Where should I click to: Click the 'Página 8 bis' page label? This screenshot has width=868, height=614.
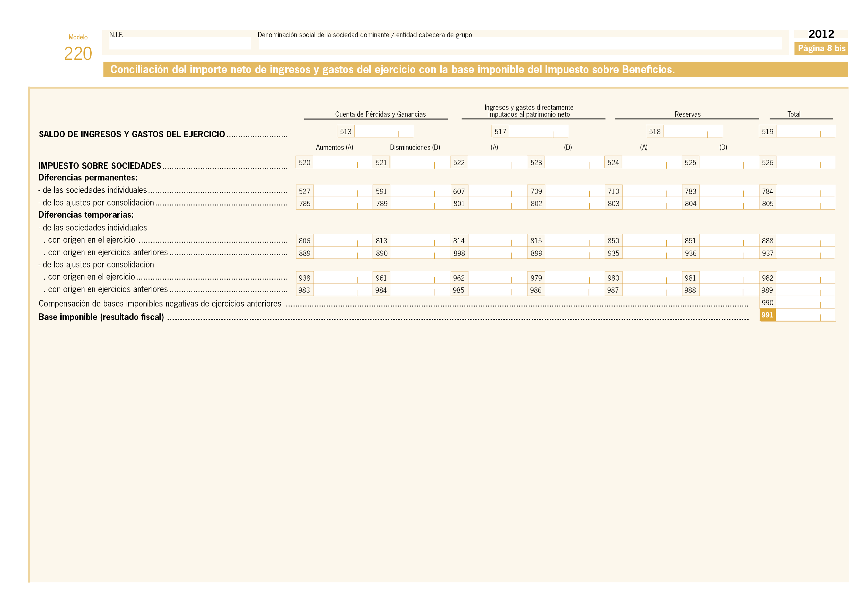(x=821, y=48)
